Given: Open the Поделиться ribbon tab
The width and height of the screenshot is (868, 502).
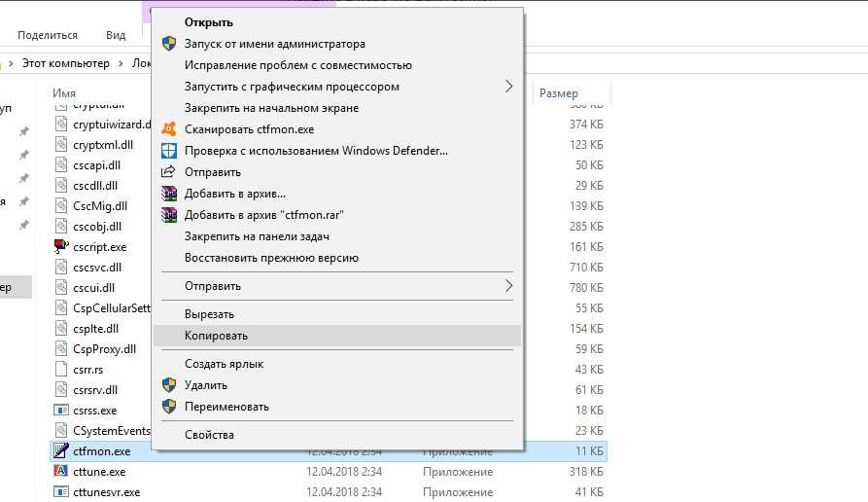Looking at the screenshot, I should 48,35.
